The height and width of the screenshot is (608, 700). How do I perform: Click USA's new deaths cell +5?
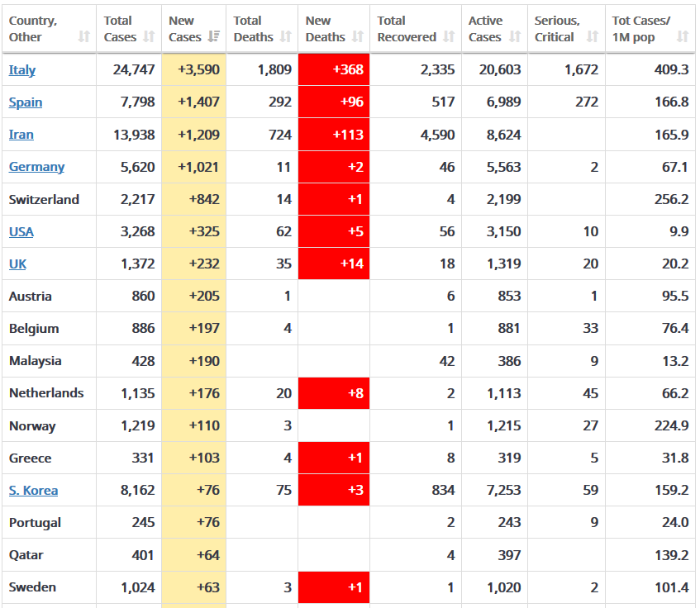(334, 231)
